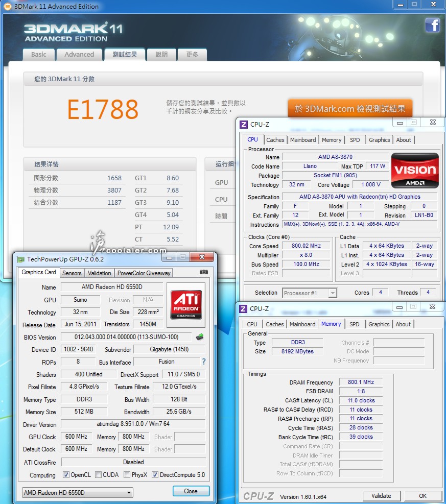Click the E1788 score text
The height and width of the screenshot is (504, 446).
pyautogui.click(x=103, y=109)
